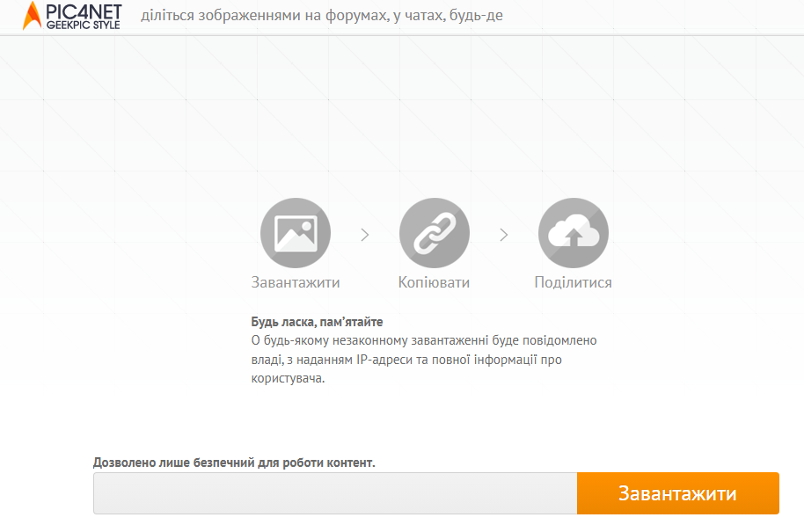Image resolution: width=804 pixels, height=532 pixels.
Task: Click the orange Завантажити button
Action: [678, 493]
